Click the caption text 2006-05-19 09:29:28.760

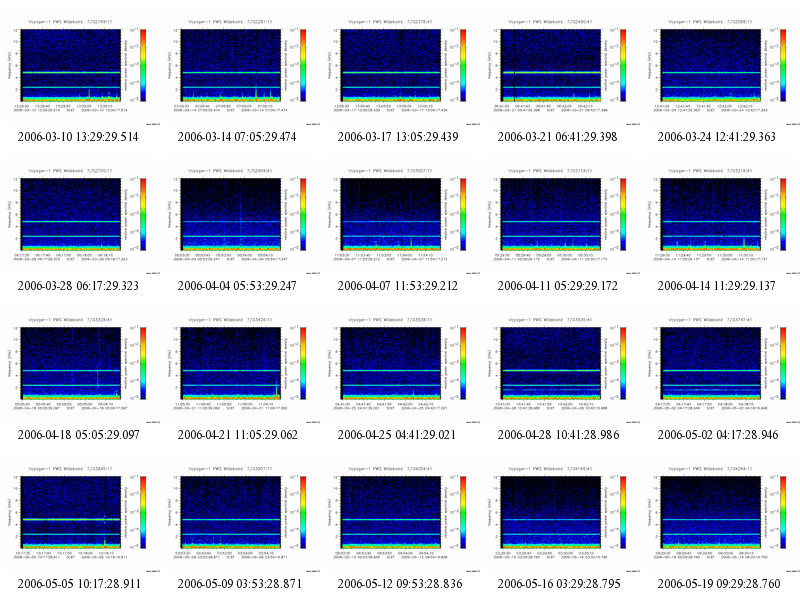(719, 584)
